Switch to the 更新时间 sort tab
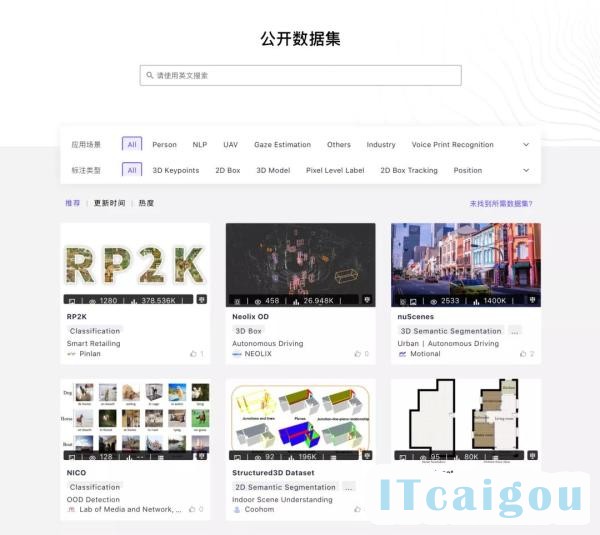600x535 pixels. [x=109, y=203]
